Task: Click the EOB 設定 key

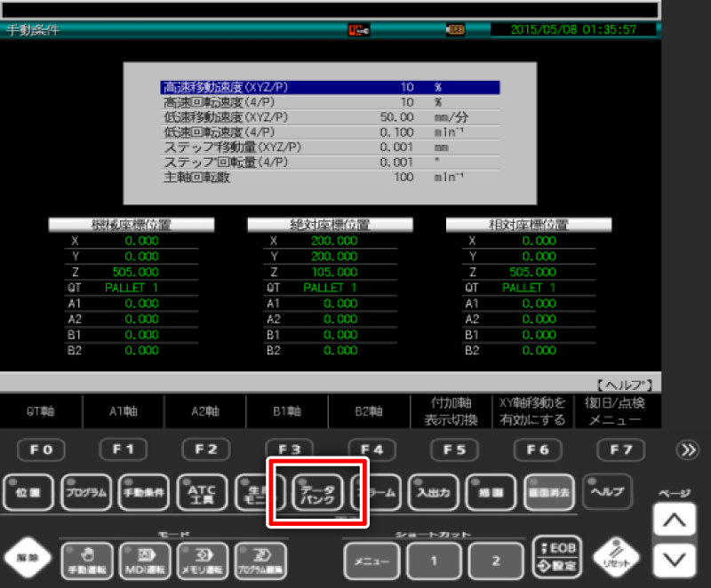Action: point(555,559)
